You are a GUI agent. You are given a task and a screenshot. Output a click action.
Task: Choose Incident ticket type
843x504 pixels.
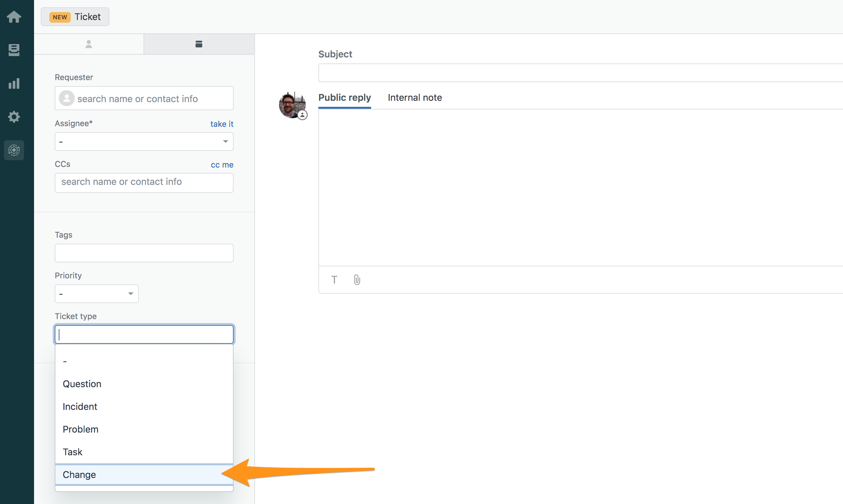tap(144, 407)
